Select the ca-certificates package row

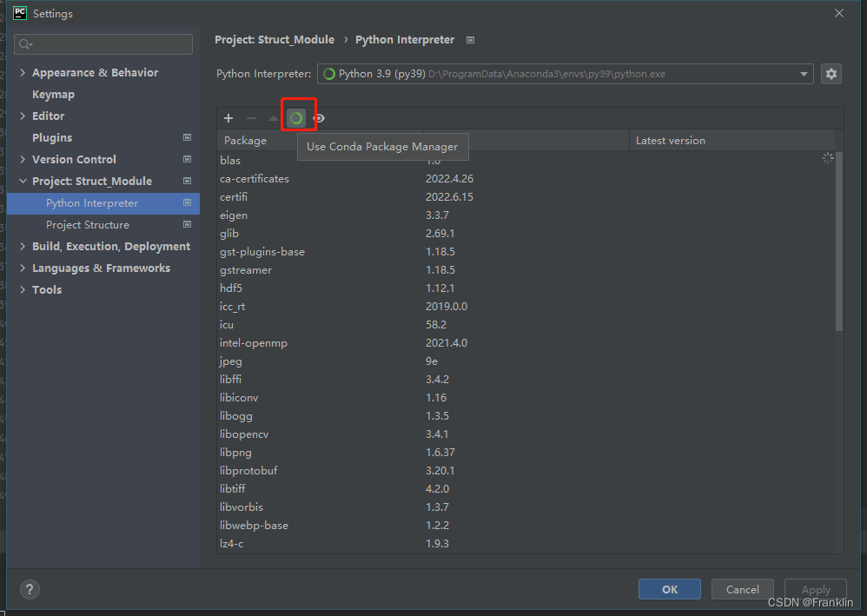tap(526, 179)
